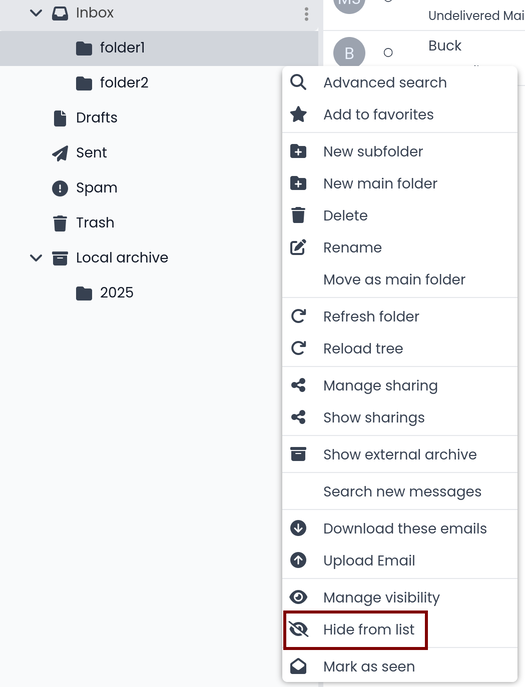Image resolution: width=525 pixels, height=687 pixels.
Task: Click the New subfolder plus-folder icon
Action: point(298,151)
